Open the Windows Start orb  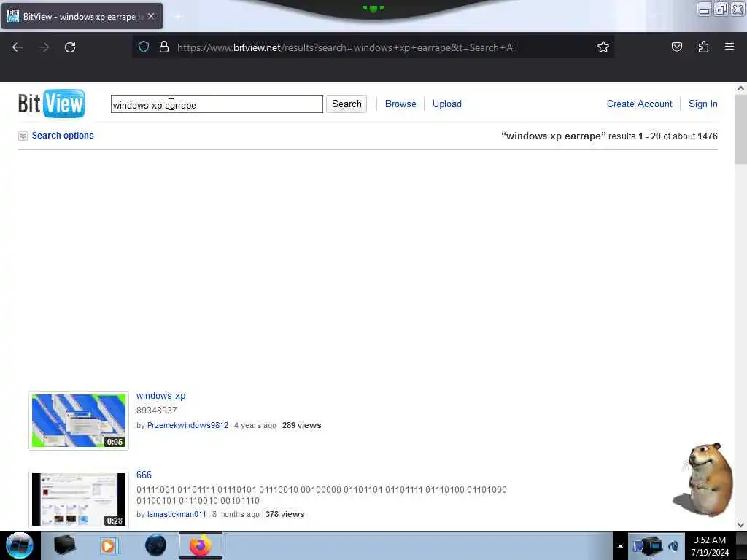[x=20, y=545]
